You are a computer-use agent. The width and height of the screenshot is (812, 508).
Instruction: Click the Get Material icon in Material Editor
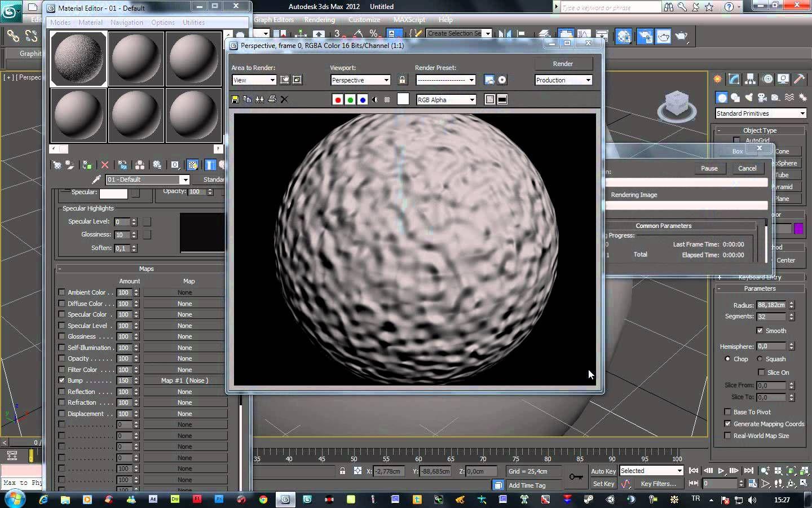57,165
